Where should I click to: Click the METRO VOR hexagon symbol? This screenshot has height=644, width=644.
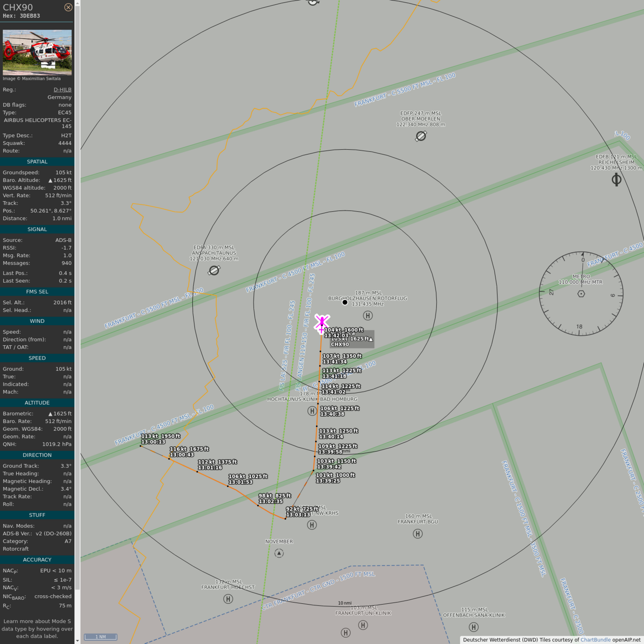tap(581, 294)
